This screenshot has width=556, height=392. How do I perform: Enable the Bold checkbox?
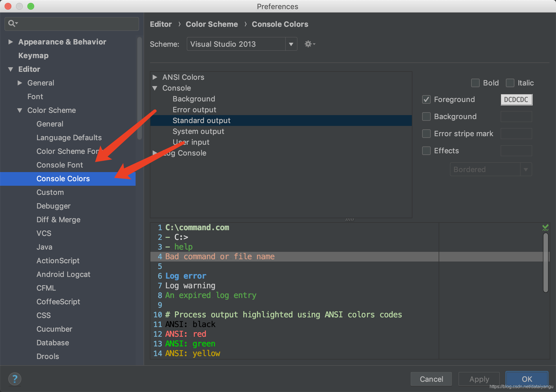point(475,83)
